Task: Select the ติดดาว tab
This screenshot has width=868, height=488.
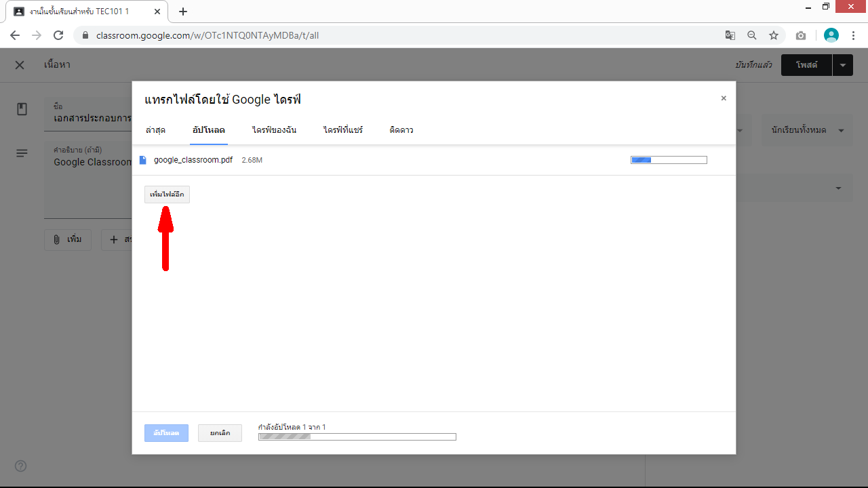Action: pyautogui.click(x=401, y=129)
